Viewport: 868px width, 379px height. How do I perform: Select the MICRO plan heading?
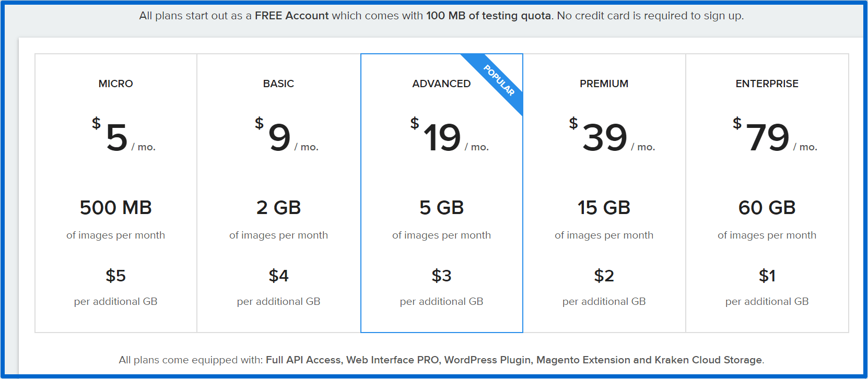tap(115, 84)
